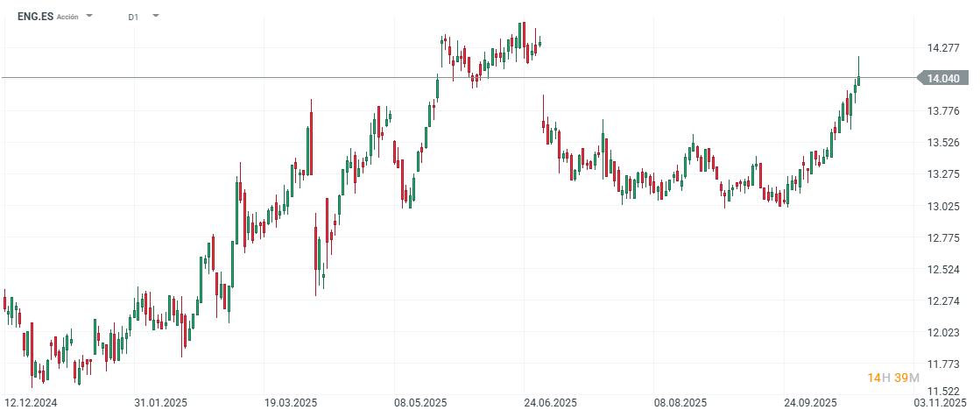
Task: Click the 31.01.2025 date on time axis
Action: point(160,403)
